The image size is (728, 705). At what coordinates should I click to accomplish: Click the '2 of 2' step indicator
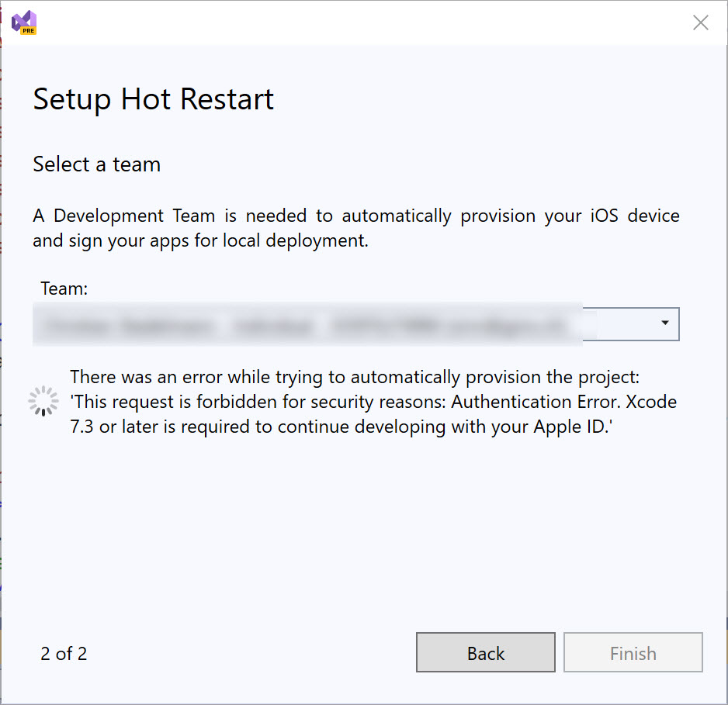pyautogui.click(x=64, y=654)
